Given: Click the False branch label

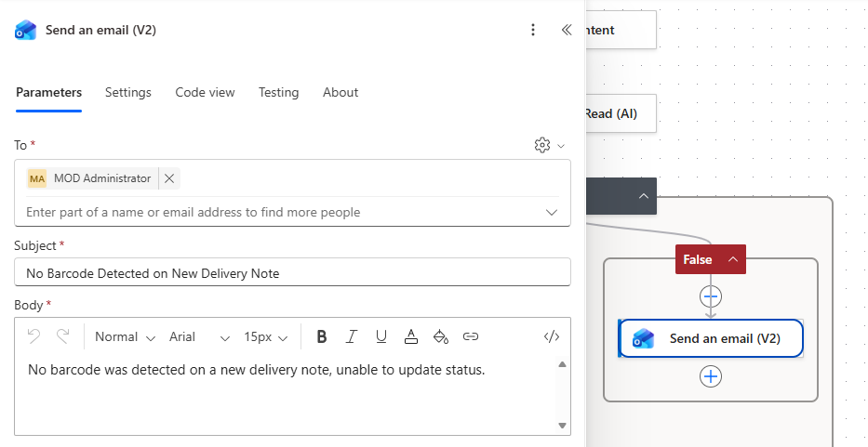Looking at the screenshot, I should point(697,259).
